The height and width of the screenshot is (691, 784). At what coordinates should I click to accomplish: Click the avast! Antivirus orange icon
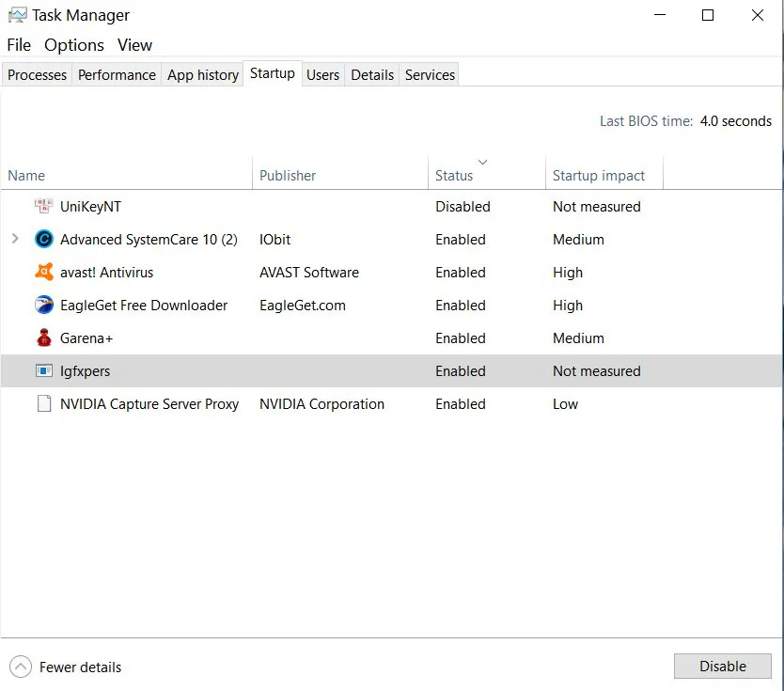(44, 272)
